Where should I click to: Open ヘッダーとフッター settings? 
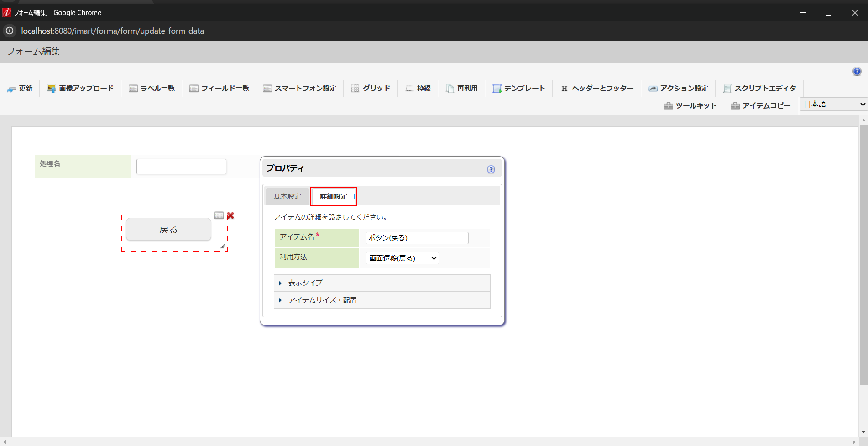(x=596, y=88)
